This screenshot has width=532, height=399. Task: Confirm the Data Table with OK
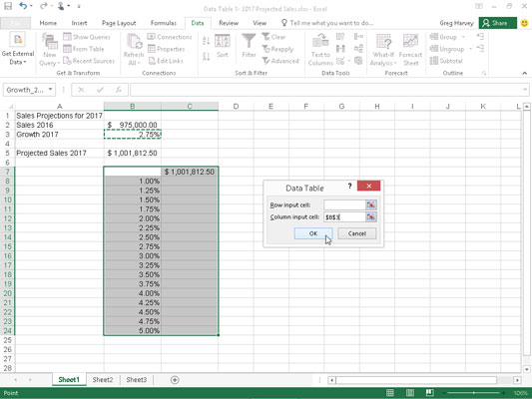click(x=313, y=233)
